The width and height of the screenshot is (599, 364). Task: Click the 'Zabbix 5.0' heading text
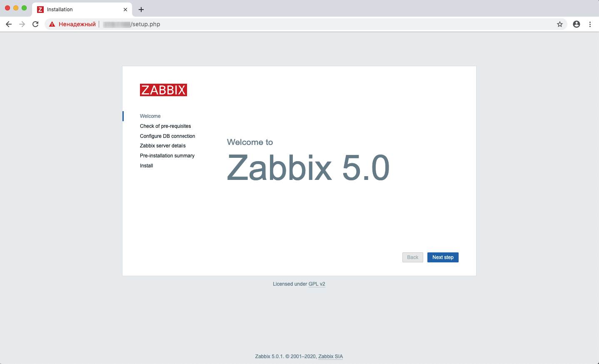(x=308, y=168)
